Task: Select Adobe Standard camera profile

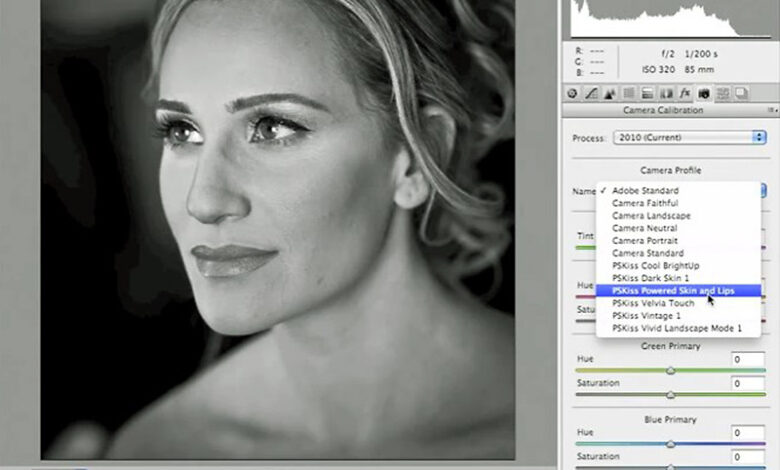Action: [679, 190]
